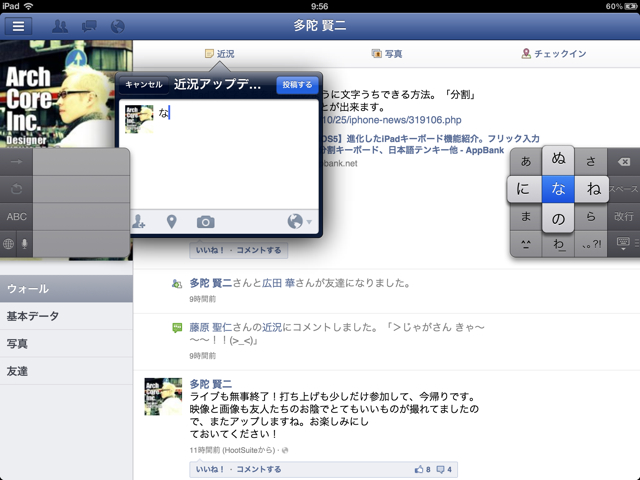Screen dimensions: 640x480
Task: Tap the スペース key
Action: click(x=624, y=189)
